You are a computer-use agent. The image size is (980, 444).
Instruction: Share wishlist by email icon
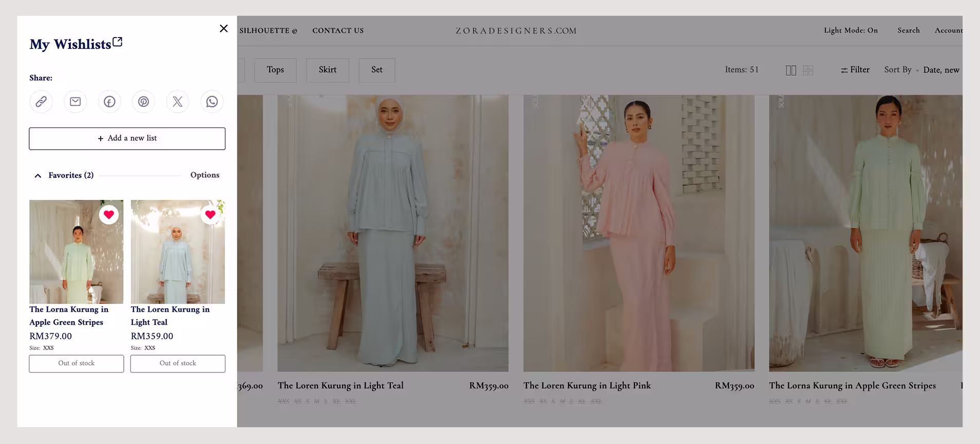[x=75, y=102]
